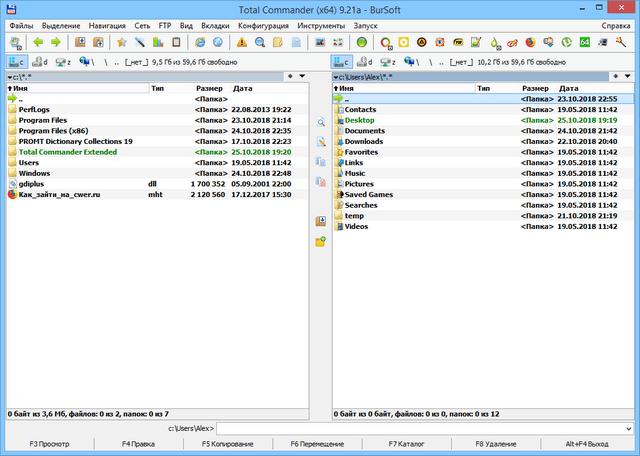Image resolution: width=640 pixels, height=456 pixels.
Task: Click the green uTorrent toolbar icon
Action: click(x=565, y=43)
